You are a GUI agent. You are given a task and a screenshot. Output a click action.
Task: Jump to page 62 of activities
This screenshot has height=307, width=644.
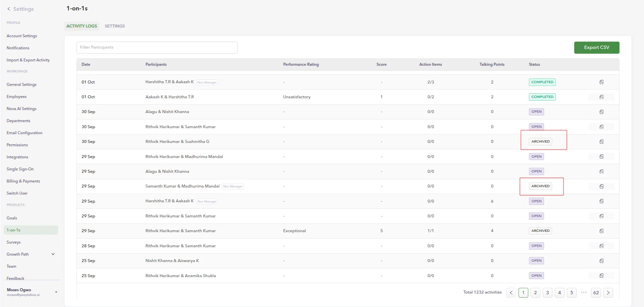(x=596, y=293)
